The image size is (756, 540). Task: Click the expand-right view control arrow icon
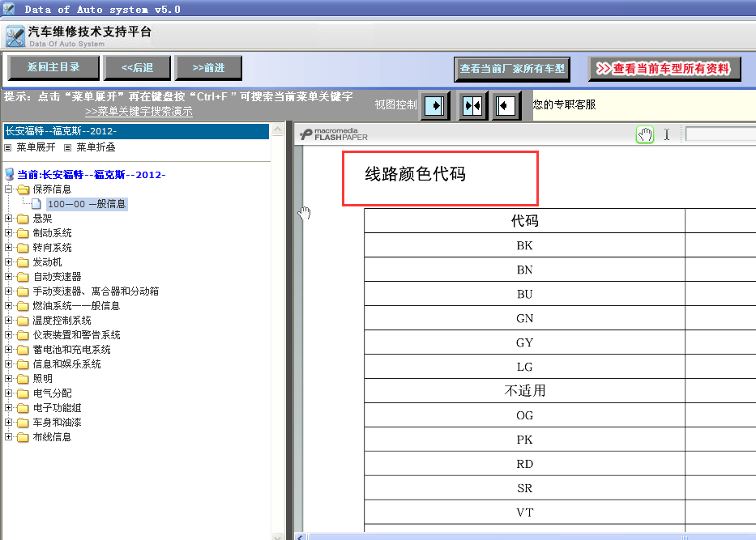coord(435,105)
